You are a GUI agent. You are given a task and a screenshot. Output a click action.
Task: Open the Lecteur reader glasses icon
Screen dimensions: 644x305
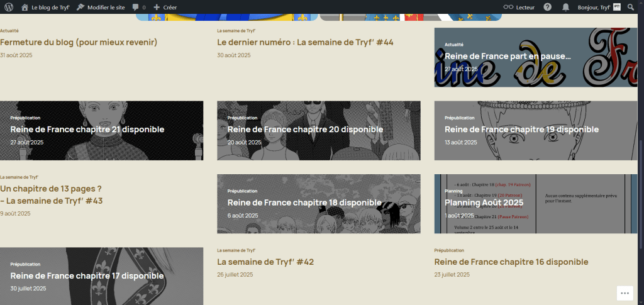coord(520,7)
